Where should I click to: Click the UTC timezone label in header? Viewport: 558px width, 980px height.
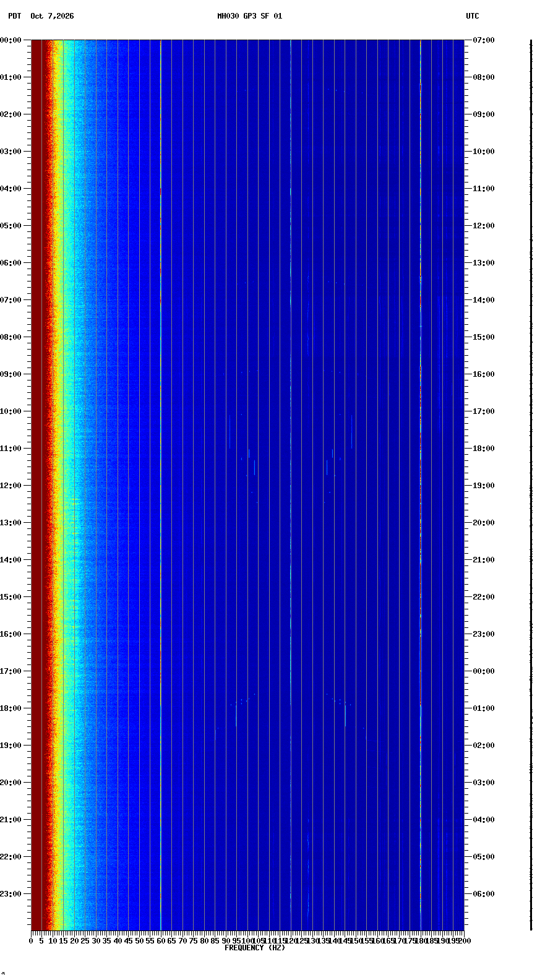pos(473,16)
